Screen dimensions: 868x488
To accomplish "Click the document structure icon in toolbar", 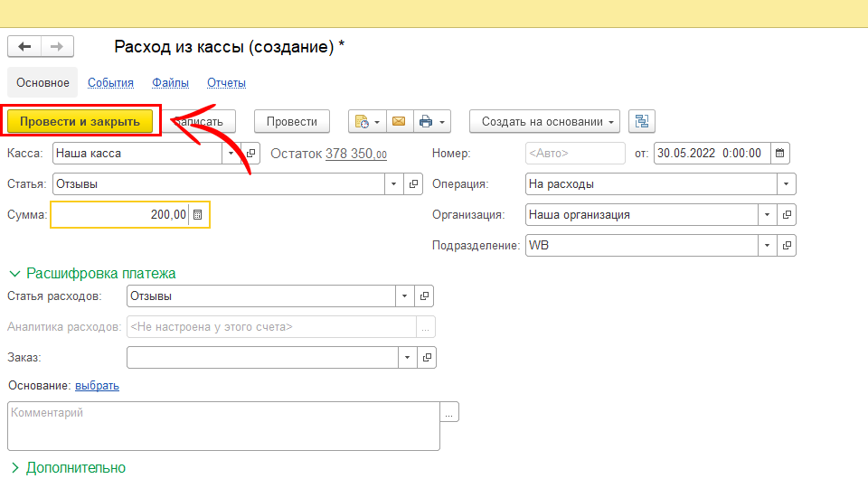I will pyautogui.click(x=642, y=122).
